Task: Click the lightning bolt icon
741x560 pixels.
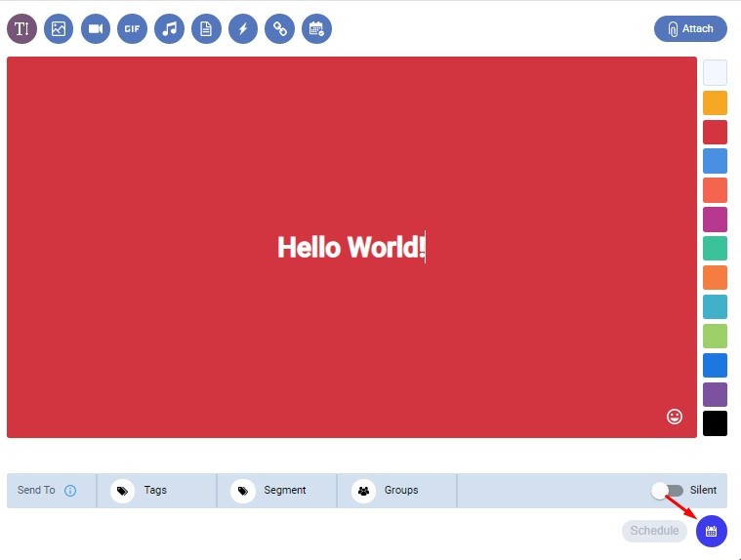Action: [243, 29]
